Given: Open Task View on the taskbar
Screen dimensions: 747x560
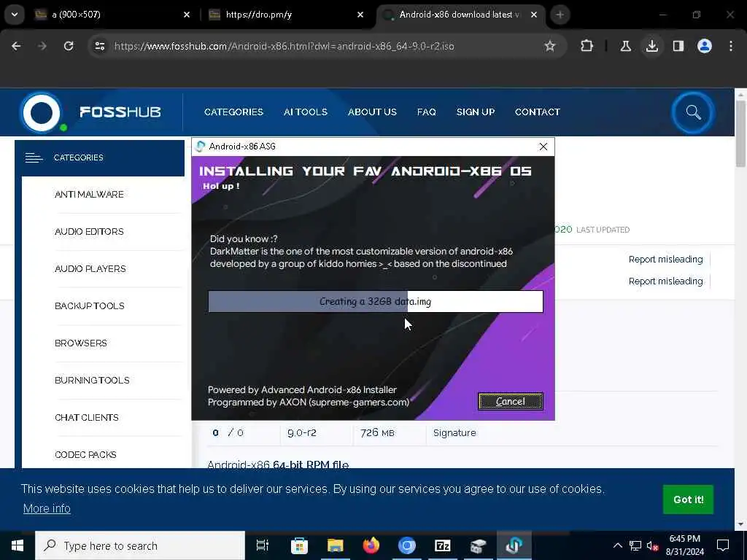Looking at the screenshot, I should tap(263, 545).
